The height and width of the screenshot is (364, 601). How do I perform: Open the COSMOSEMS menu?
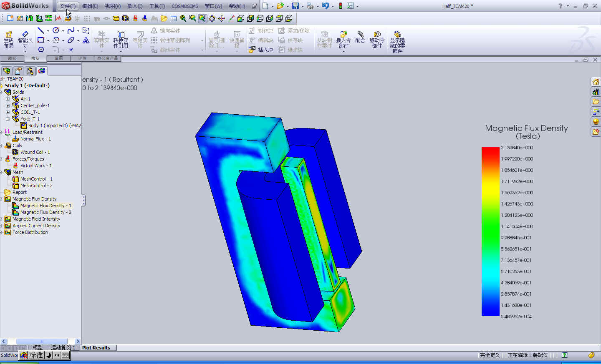[x=184, y=6]
